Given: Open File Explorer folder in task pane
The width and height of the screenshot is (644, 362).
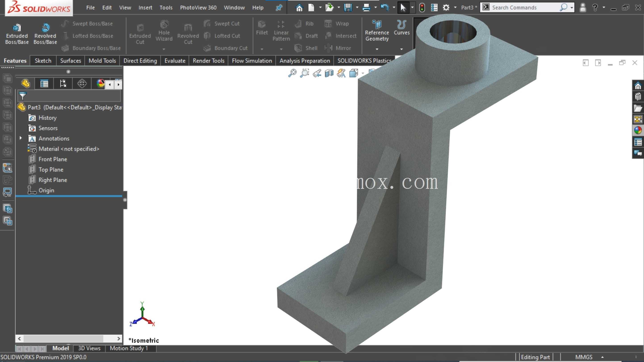Looking at the screenshot, I should pos(638,108).
